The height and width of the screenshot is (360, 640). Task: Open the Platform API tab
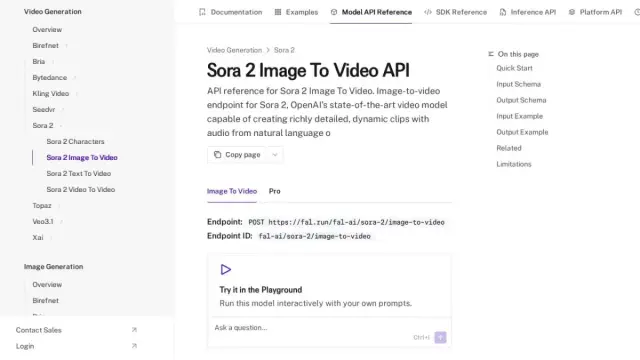595,12
